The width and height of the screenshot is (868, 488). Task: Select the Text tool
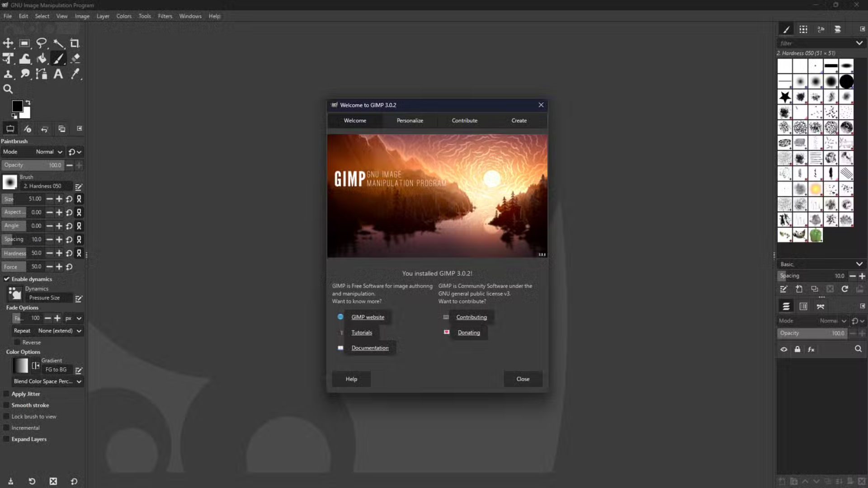tap(58, 74)
